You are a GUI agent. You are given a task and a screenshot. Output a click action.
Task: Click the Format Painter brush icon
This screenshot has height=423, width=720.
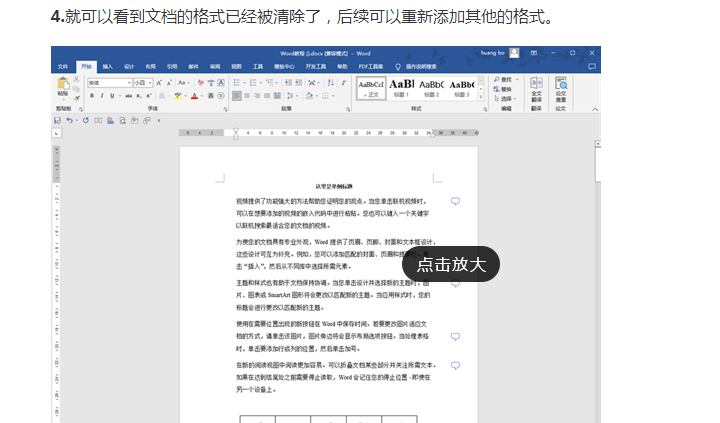[x=76, y=97]
